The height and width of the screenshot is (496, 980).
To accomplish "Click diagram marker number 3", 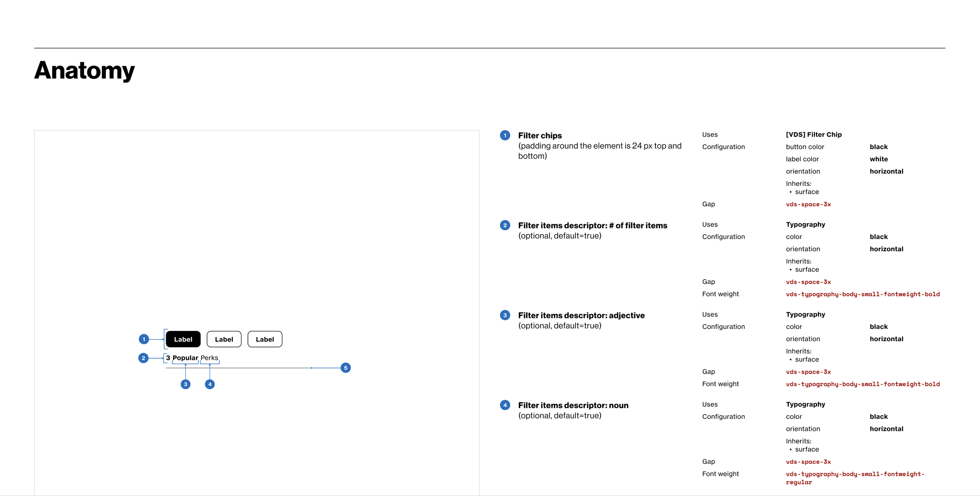I will (x=185, y=384).
